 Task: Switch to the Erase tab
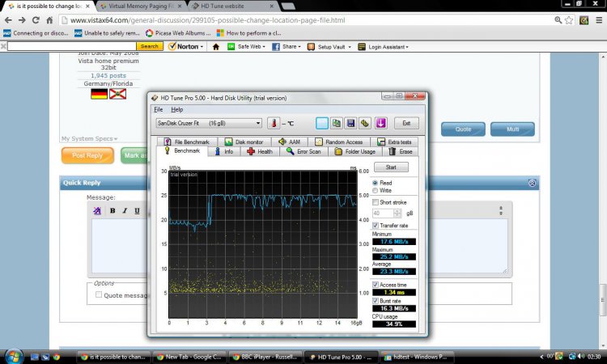pos(401,151)
